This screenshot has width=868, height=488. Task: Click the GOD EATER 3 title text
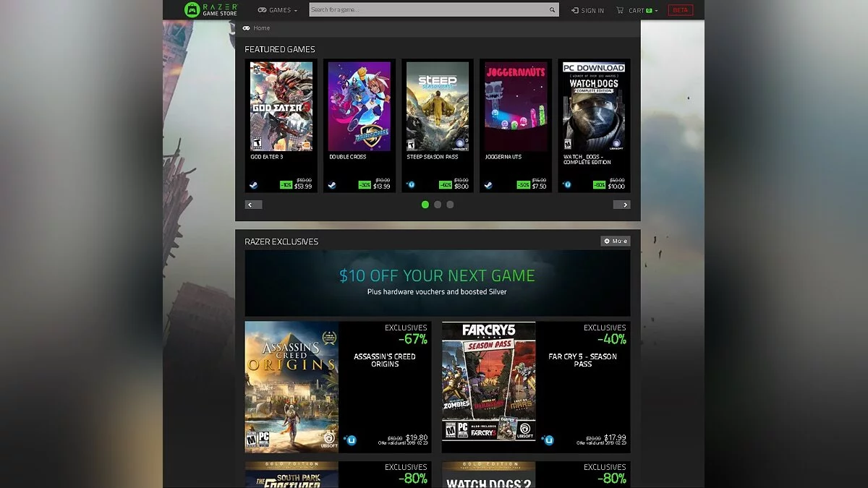pyautogui.click(x=267, y=157)
